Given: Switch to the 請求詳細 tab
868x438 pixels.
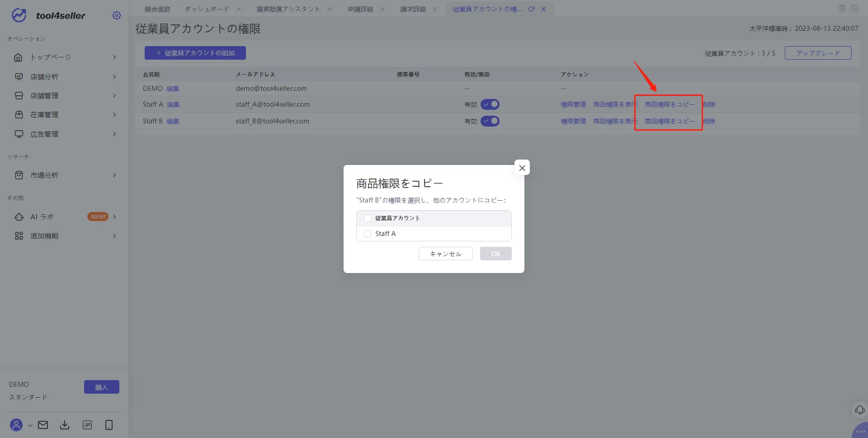Looking at the screenshot, I should [x=413, y=9].
